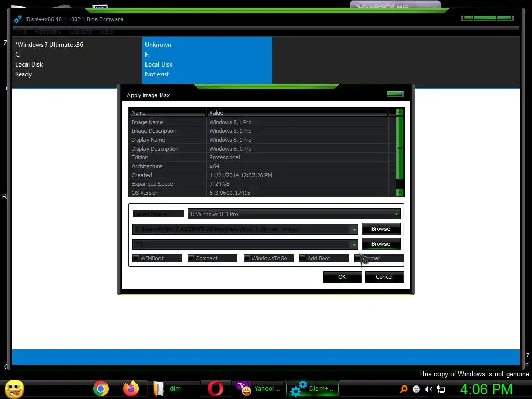Click OK in Apply Image dialog
Viewport: 532px width, 399px height.
click(342, 277)
